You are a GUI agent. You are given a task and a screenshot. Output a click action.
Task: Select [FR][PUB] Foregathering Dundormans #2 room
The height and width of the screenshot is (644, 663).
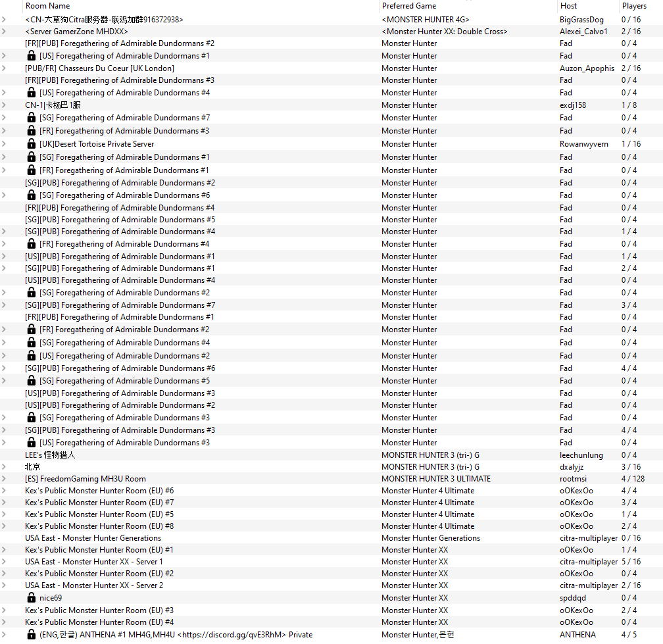(331, 43)
